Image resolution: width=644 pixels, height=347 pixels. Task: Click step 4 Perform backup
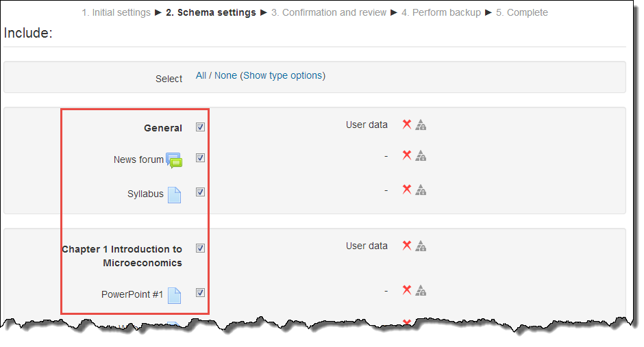(441, 12)
